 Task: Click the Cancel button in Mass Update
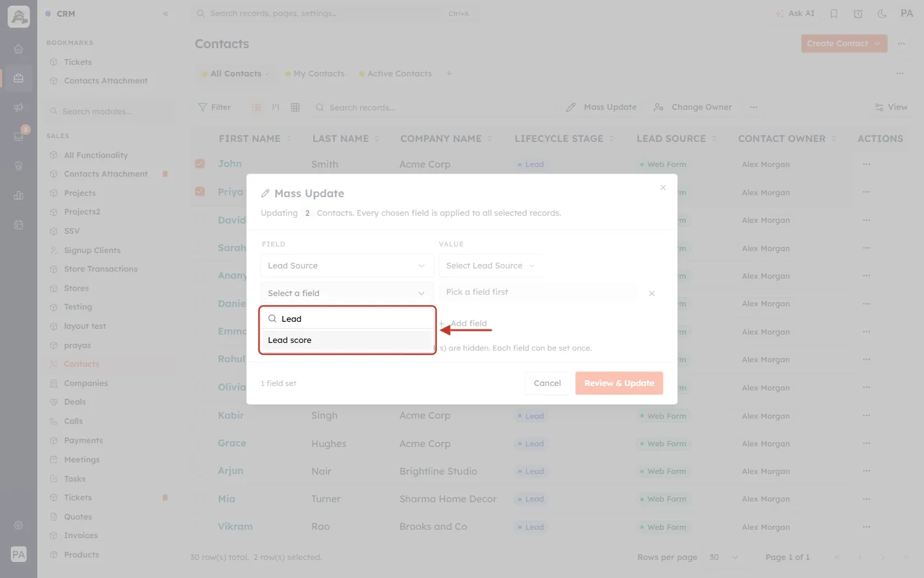tap(547, 383)
